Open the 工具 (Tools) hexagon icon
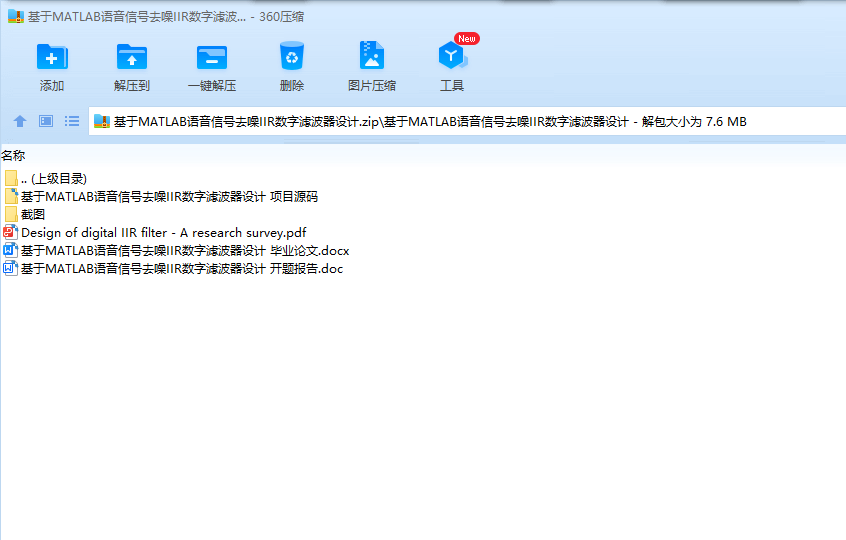 point(452,56)
